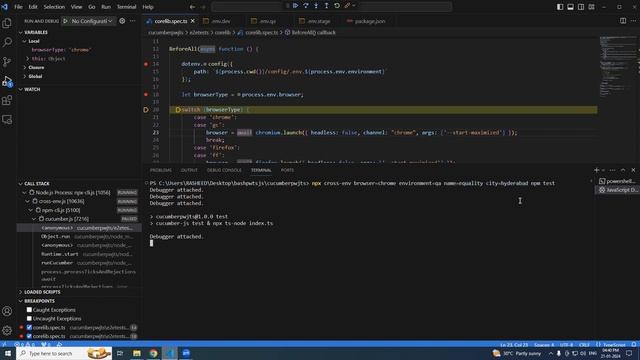The width and height of the screenshot is (640, 360).
Task: Open the Terminal menu
Action: tap(127, 7)
